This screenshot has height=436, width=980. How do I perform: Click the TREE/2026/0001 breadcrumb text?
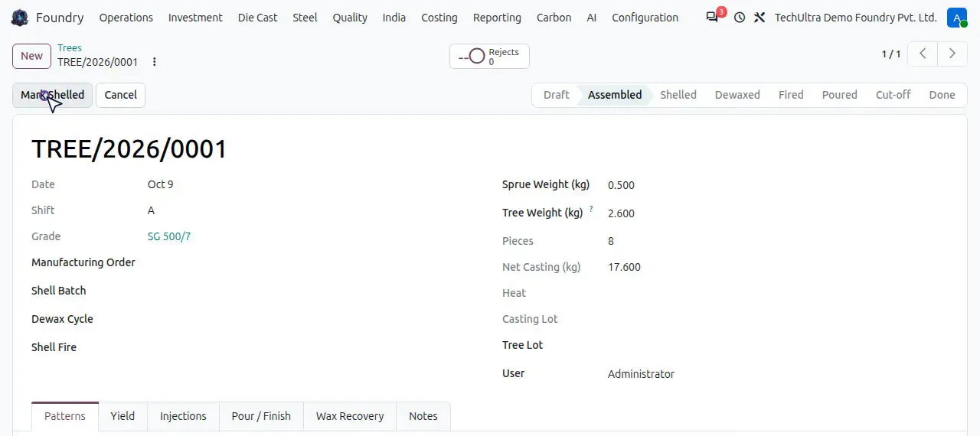point(98,62)
